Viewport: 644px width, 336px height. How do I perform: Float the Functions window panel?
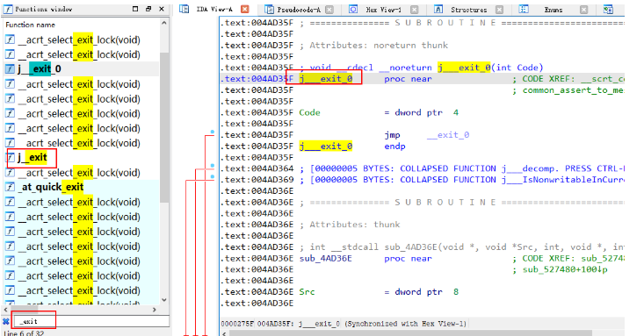click(148, 9)
